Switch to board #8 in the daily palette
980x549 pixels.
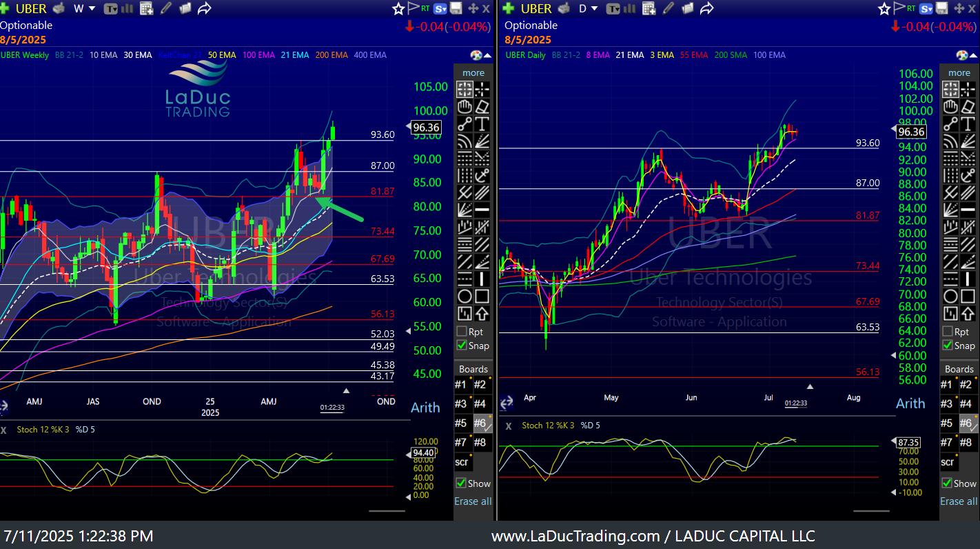[968, 442]
